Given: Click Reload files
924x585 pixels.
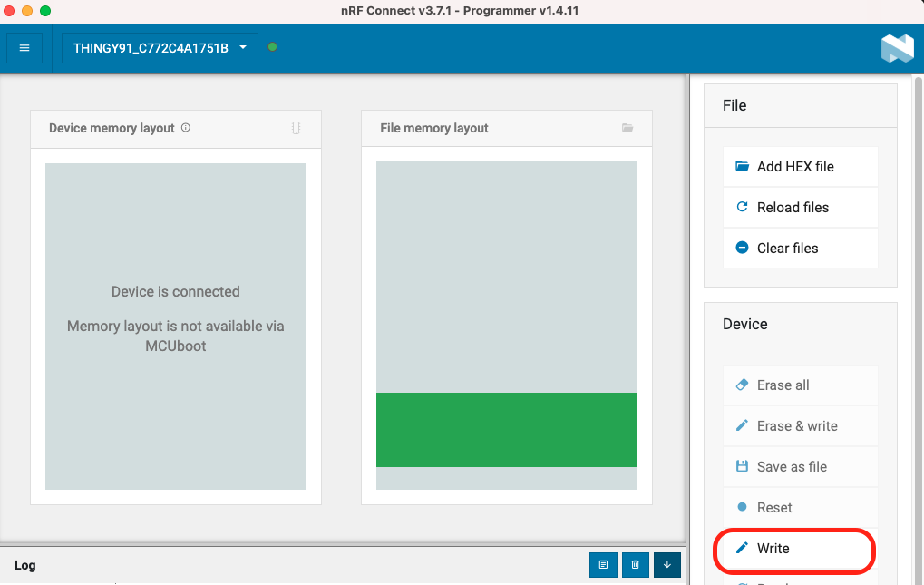Looking at the screenshot, I should click(x=801, y=208).
